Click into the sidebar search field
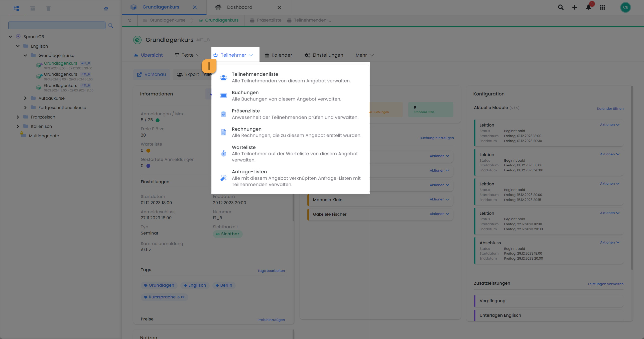This screenshot has width=644, height=339. [x=57, y=25]
